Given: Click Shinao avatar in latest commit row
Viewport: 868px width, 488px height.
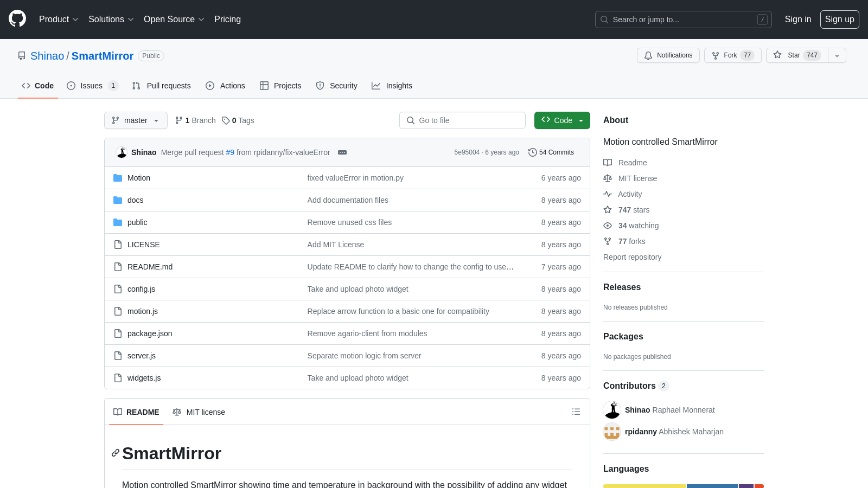Looking at the screenshot, I should coord(122,152).
